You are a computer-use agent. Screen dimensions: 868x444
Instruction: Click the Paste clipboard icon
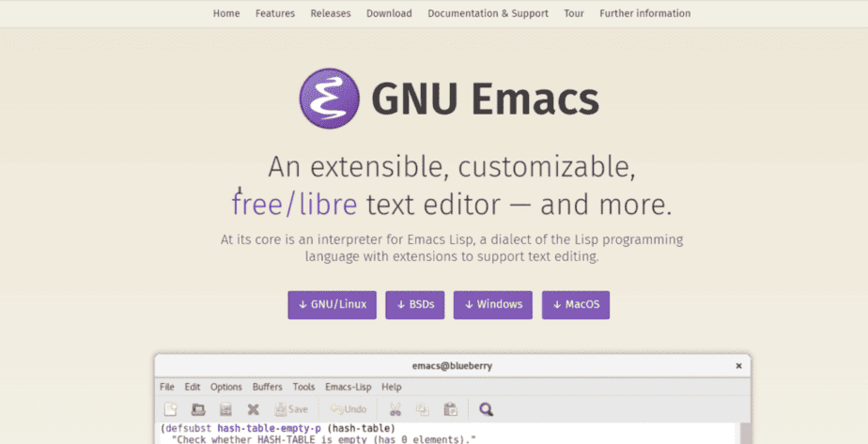click(x=451, y=409)
